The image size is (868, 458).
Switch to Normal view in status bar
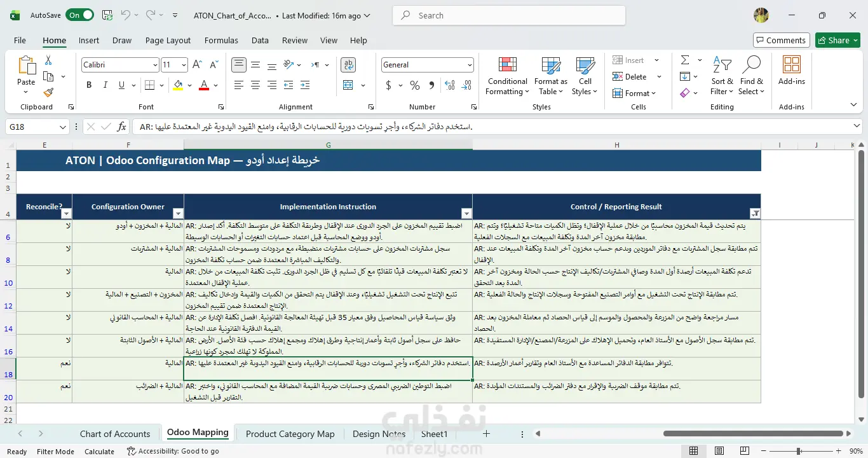[x=693, y=451]
